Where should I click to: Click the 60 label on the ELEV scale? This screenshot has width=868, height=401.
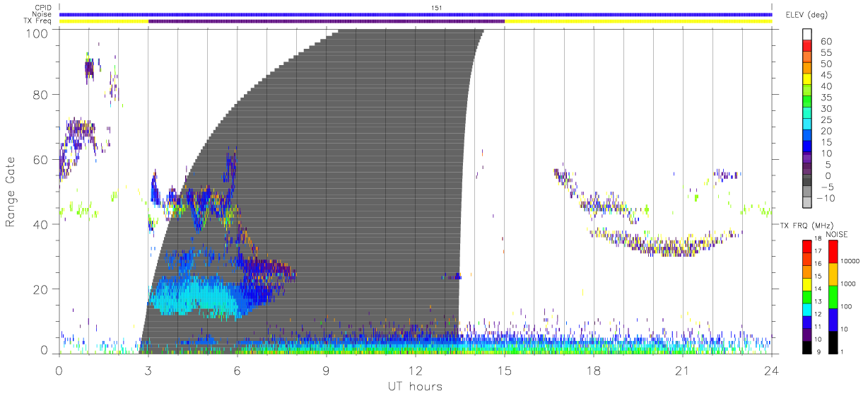point(825,42)
